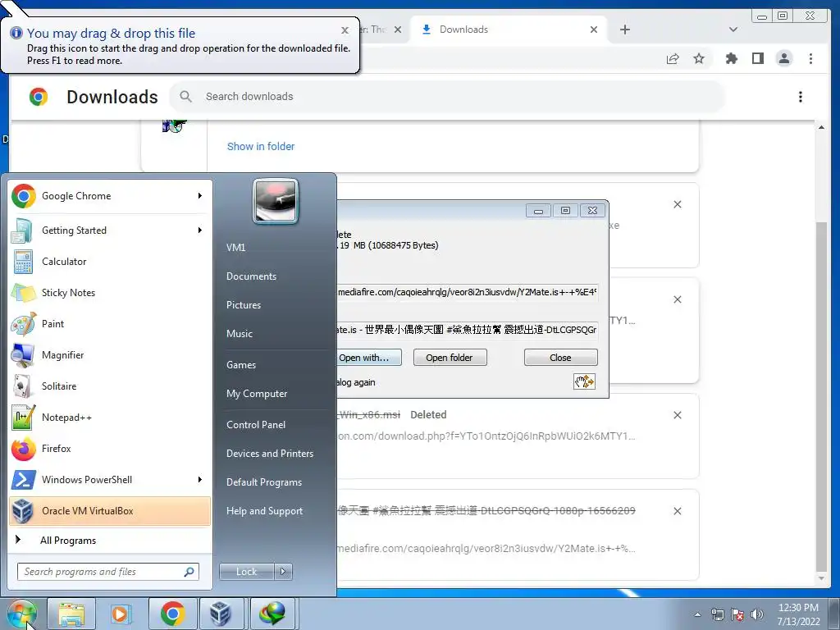Screen dimensions: 840x630
Task: Open Getting Started in the Start menu
Action: [x=110, y=231]
